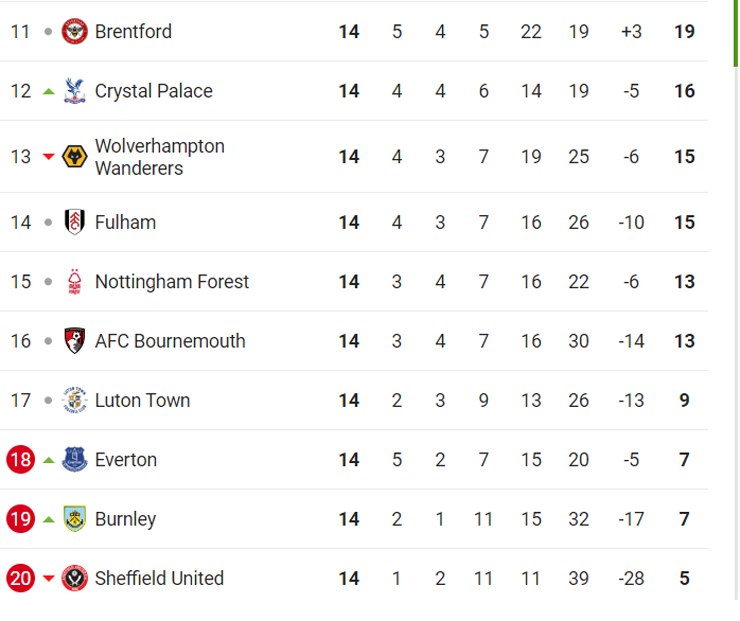
Task: Click the Sheffield United badge
Action: click(x=75, y=578)
